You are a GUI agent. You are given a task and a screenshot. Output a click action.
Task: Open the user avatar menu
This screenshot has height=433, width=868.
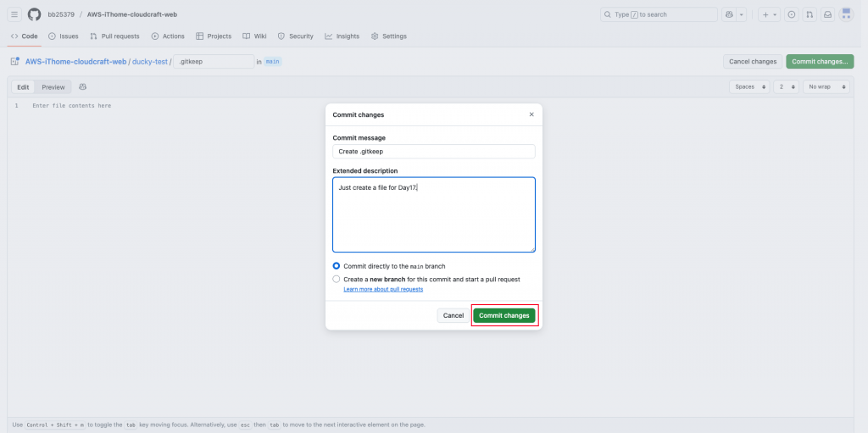pos(847,14)
